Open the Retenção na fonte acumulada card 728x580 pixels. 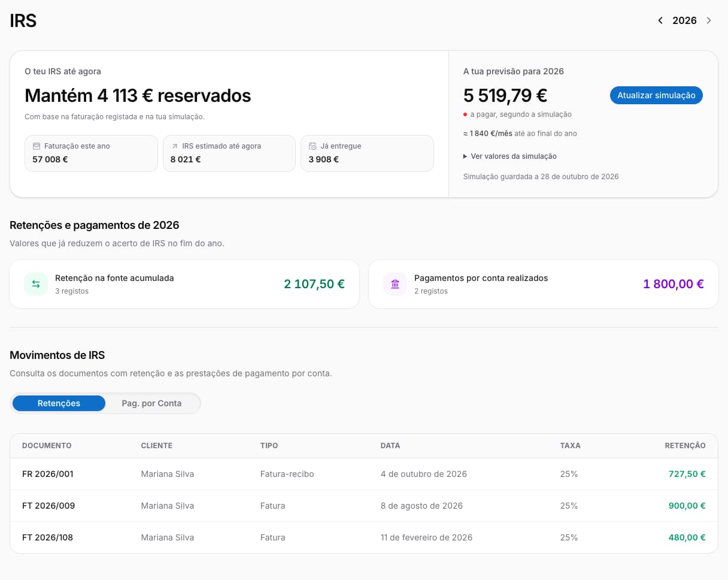click(x=184, y=284)
